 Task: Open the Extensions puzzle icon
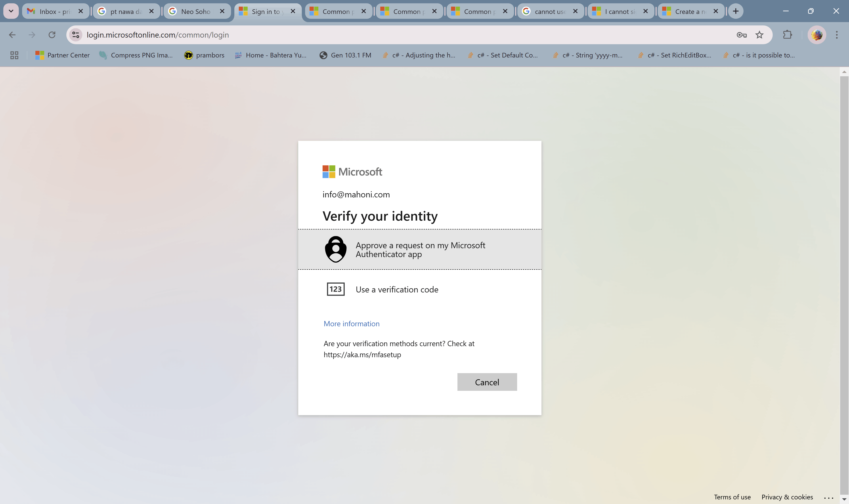[x=787, y=35]
